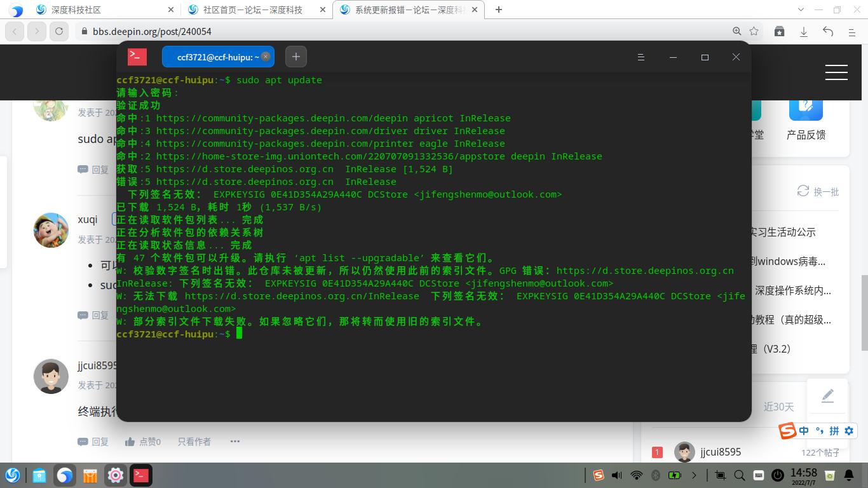Screen dimensions: 868x488
Task: Open a new terminal tab with the plus icon
Action: coord(295,57)
